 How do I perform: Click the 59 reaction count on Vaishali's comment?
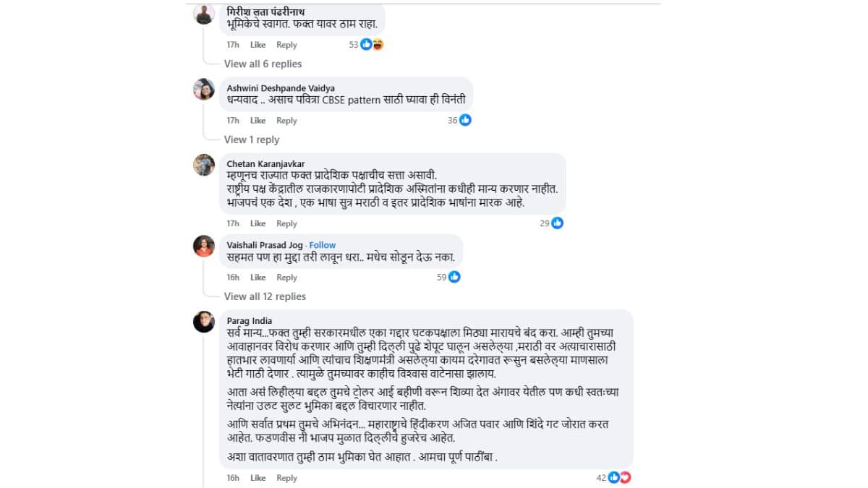(x=442, y=277)
